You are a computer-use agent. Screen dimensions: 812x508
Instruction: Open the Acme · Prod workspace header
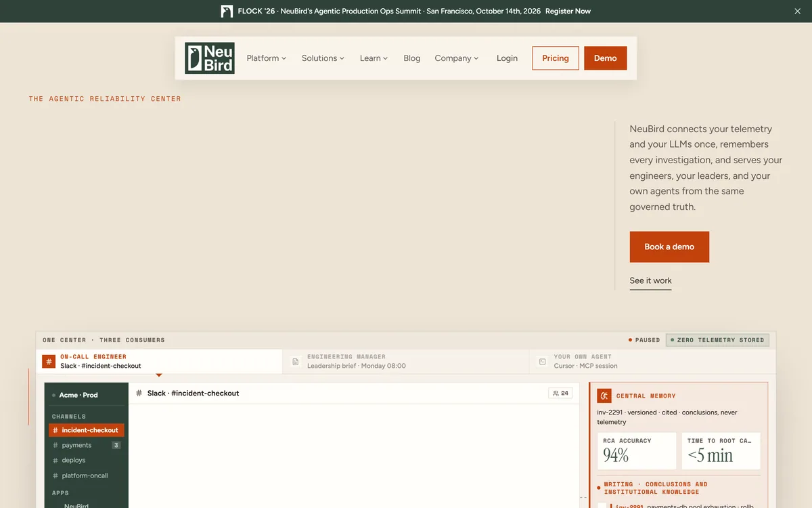point(87,395)
